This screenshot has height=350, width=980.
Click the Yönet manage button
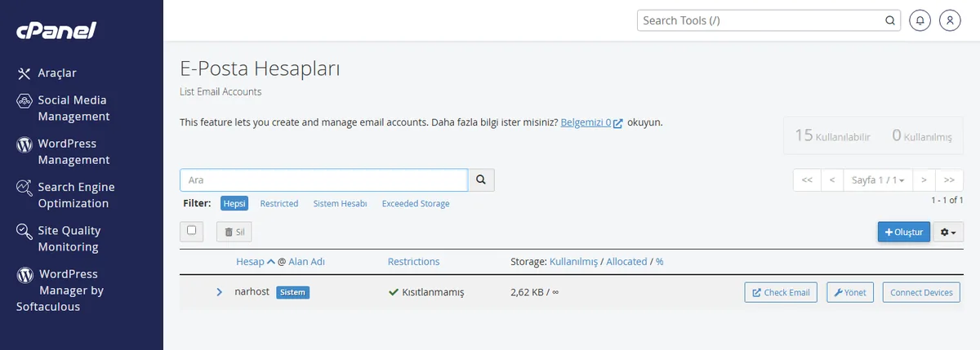click(850, 292)
